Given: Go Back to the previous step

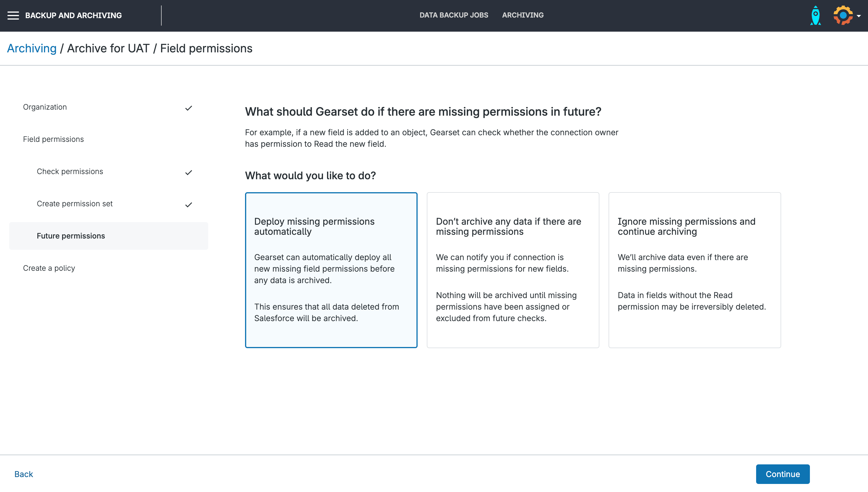Looking at the screenshot, I should pyautogui.click(x=24, y=474).
